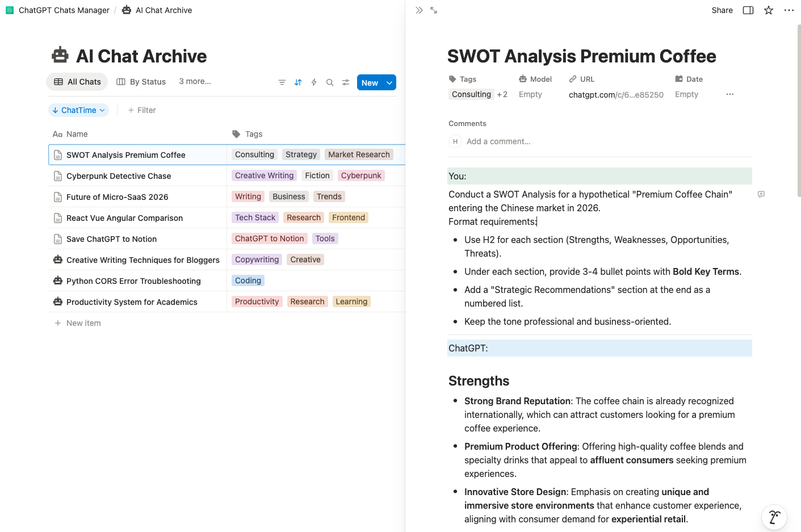Open sorting with the up-down arrows icon
The height and width of the screenshot is (532, 801).
(x=298, y=82)
